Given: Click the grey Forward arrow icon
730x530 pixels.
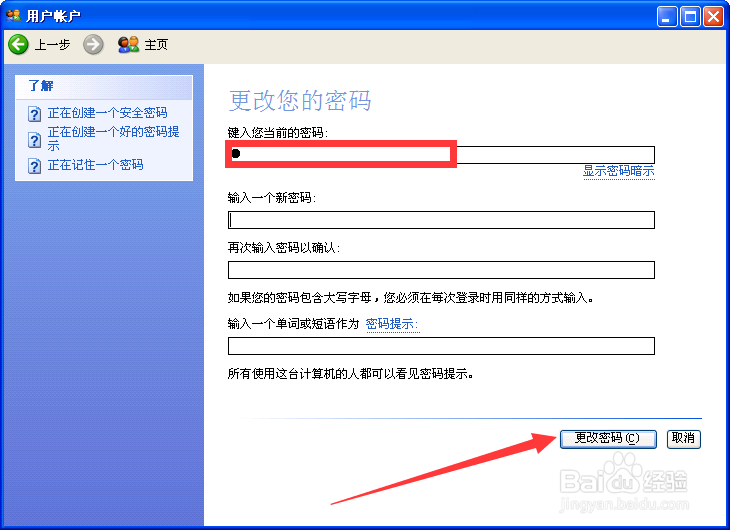Looking at the screenshot, I should [93, 45].
